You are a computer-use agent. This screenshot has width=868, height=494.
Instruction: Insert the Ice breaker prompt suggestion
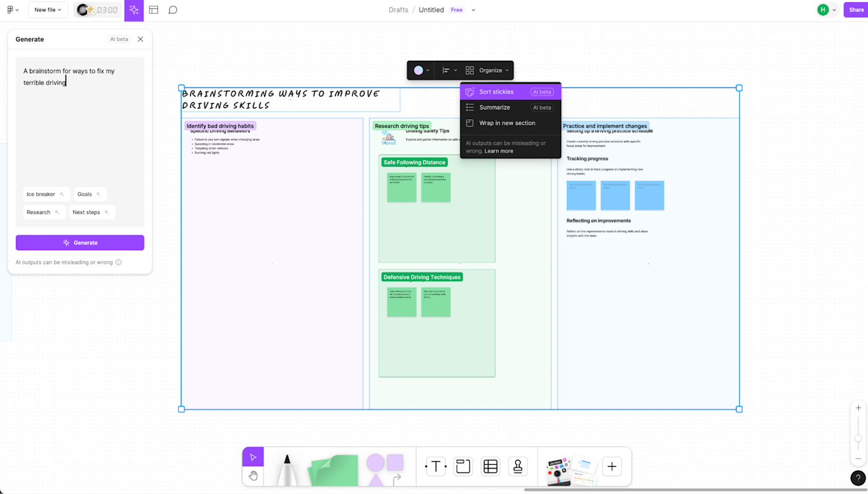click(x=46, y=194)
